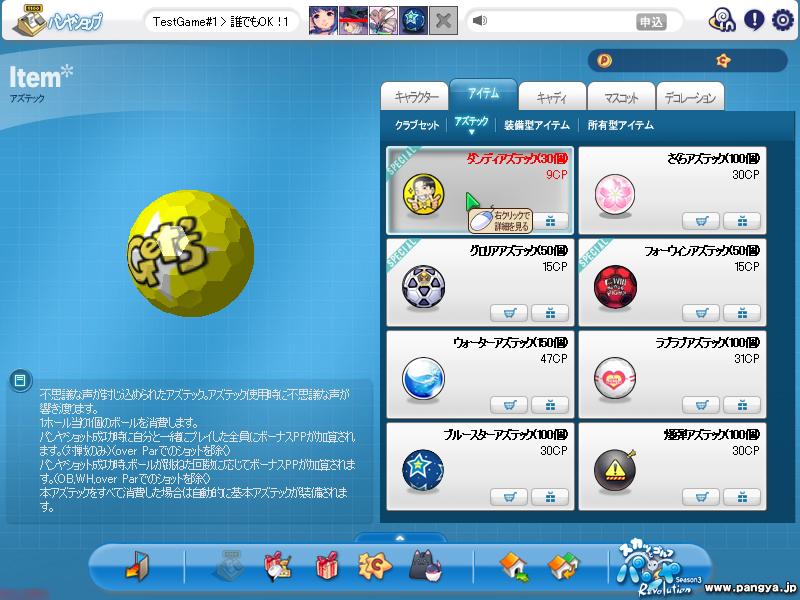Select the red フォーウィンアズテック ball thumbnail
The height and width of the screenshot is (600, 800).
[615, 287]
